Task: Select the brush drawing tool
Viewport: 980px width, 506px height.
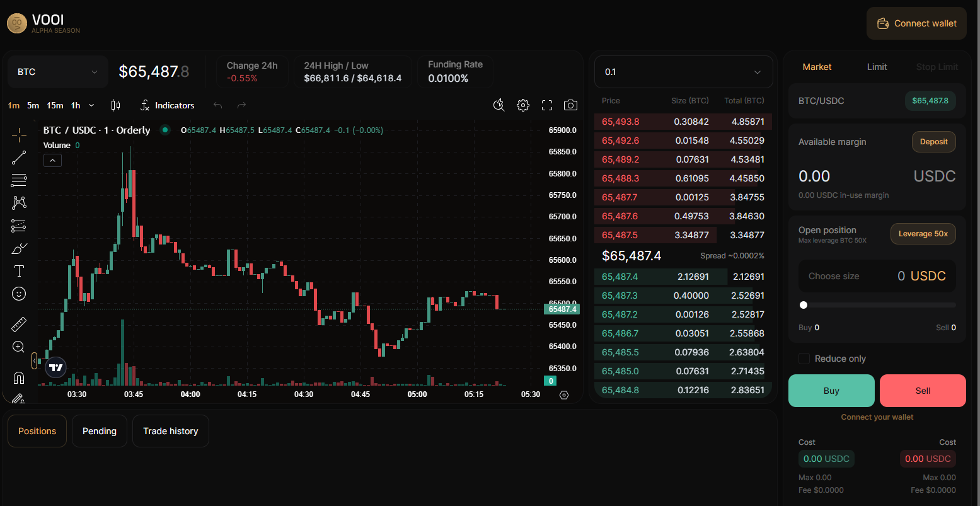Action: 19,248
